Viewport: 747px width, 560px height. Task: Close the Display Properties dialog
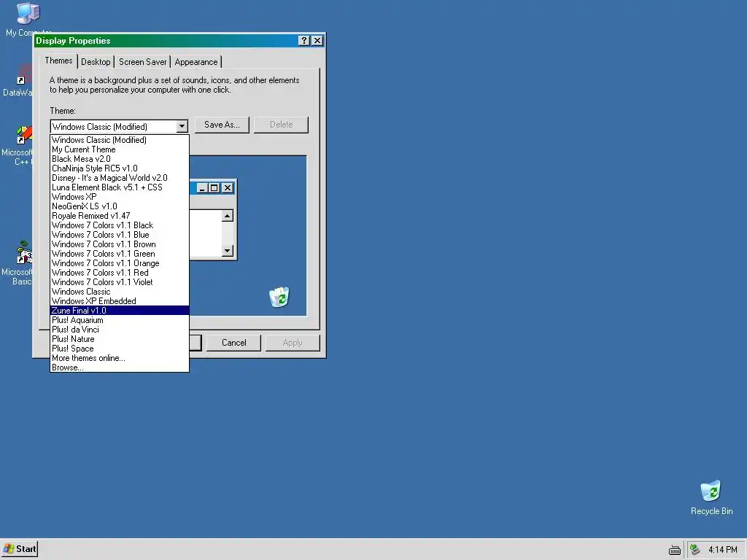(317, 41)
